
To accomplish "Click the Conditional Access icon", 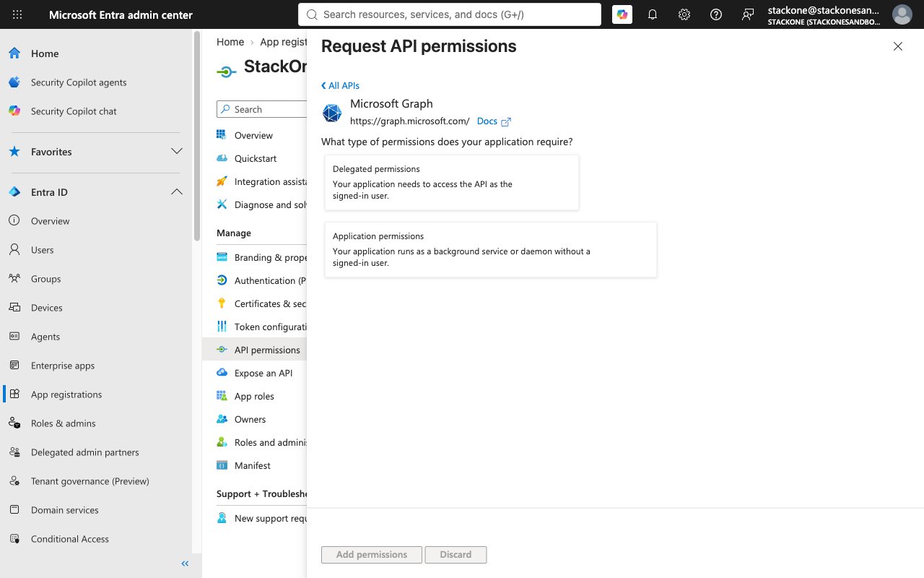I will pos(14,539).
